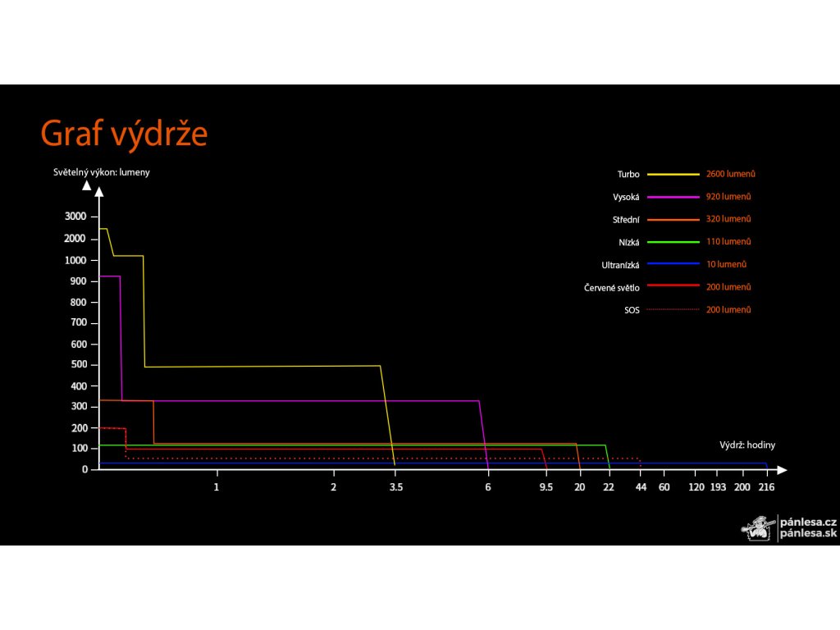840x630 pixels.
Task: Click the '2600 lumenů' legend value
Action: 730,174
